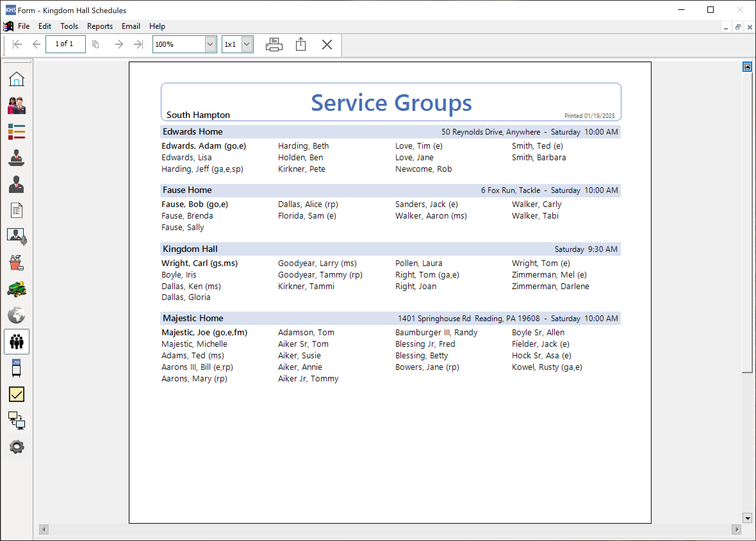Click the 'Printed 01/19/2025' date text

[x=589, y=116]
